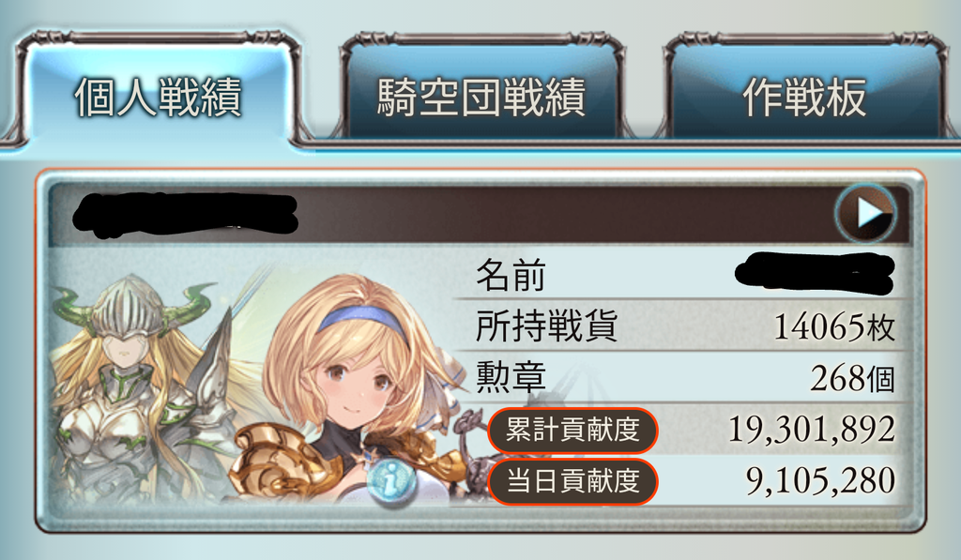Click the redacted name value in 名前 row
This screenshot has height=560, width=961.
(x=815, y=273)
